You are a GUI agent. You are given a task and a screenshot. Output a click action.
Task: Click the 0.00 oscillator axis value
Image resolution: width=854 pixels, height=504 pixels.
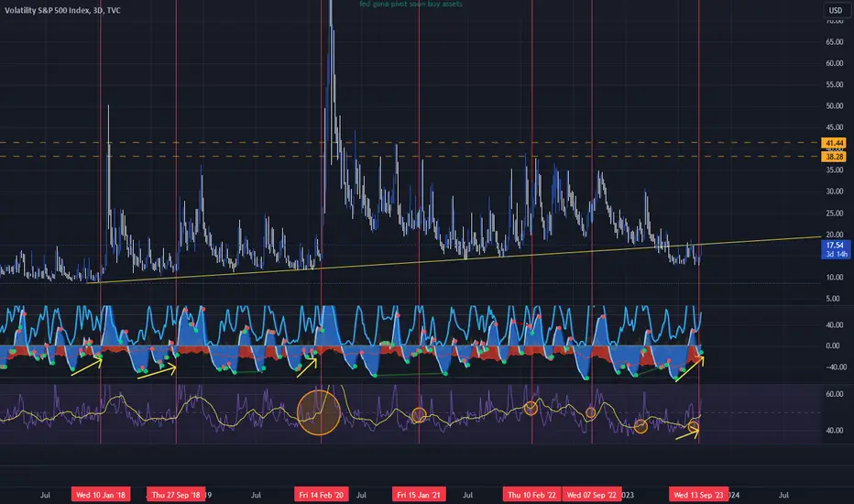[x=833, y=345]
